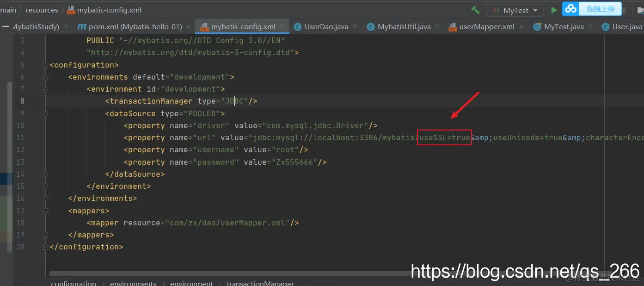Run MyTest with the green play icon
The image size is (644, 286).
tap(554, 10)
